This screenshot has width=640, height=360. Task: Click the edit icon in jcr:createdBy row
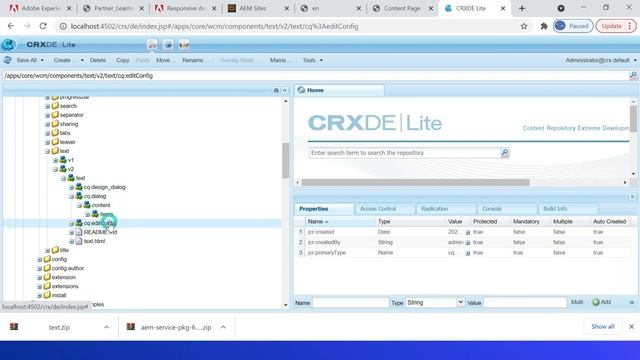[468, 242]
